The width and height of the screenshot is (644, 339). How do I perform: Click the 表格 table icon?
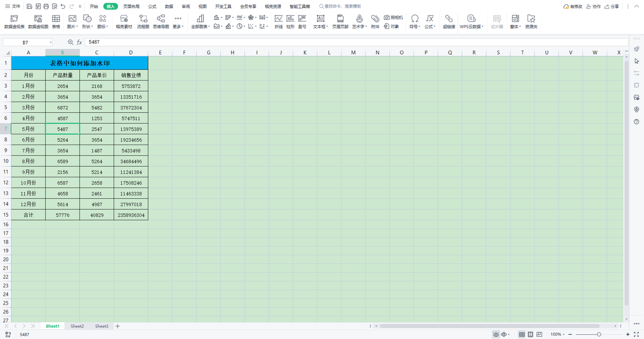pos(56,21)
